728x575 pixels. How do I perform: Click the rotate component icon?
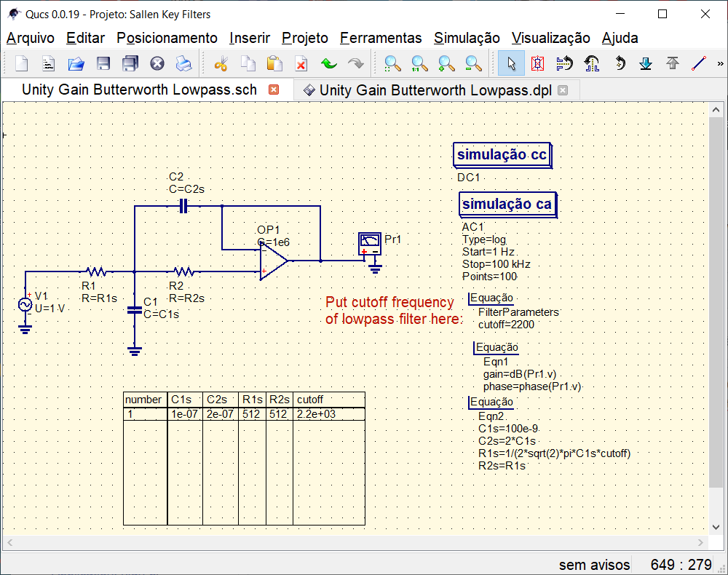(x=620, y=63)
